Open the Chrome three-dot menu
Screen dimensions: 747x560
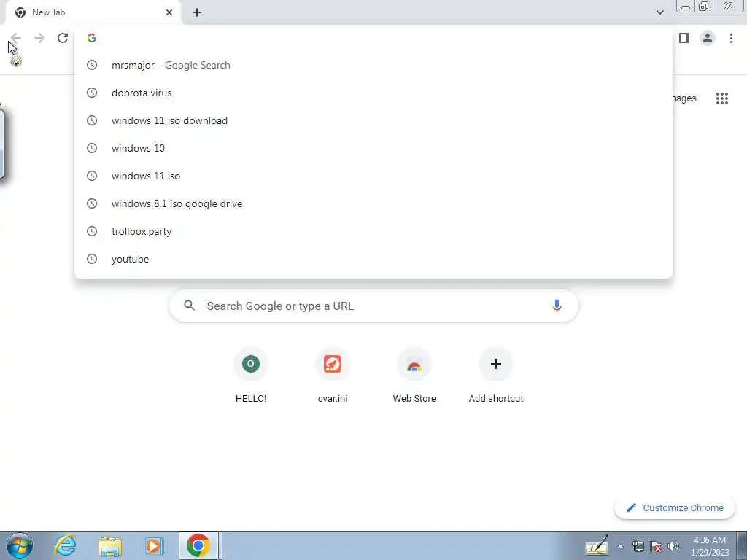[x=731, y=38]
